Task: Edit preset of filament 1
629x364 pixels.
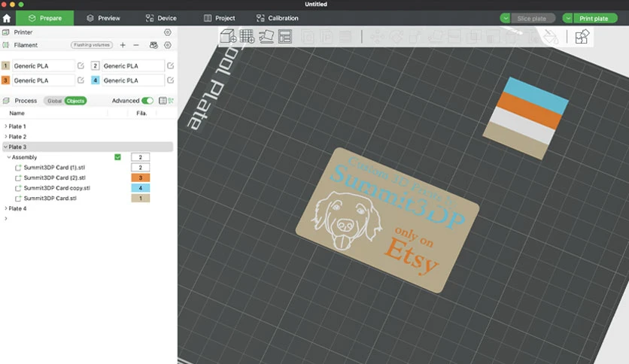Action: click(x=81, y=65)
